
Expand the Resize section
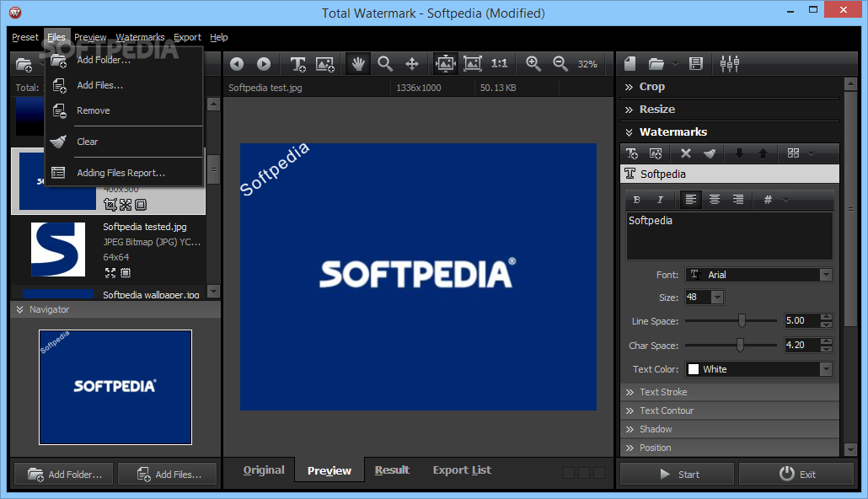[x=730, y=109]
